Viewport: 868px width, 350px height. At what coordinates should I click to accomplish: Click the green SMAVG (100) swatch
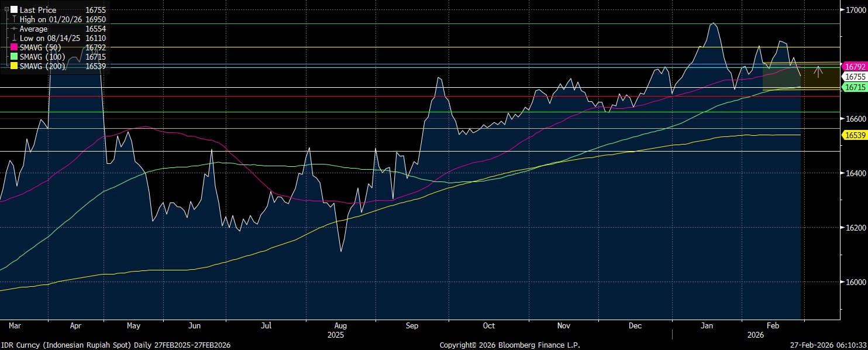point(14,57)
